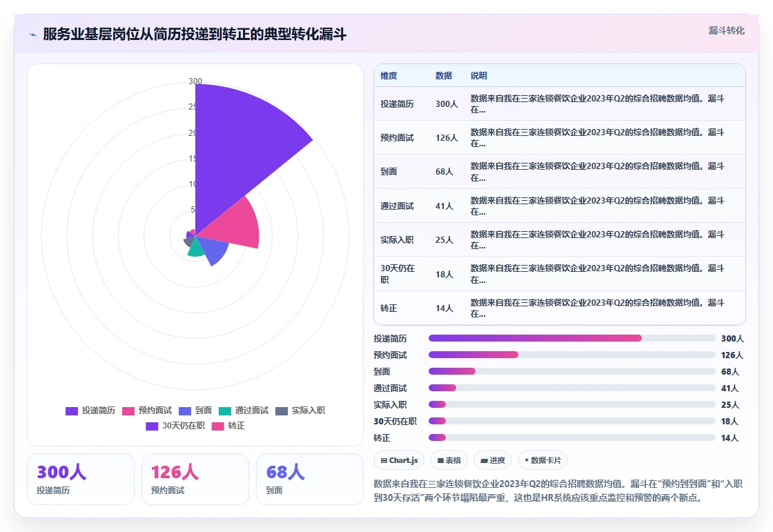Click the 数据 column header
Viewport: 773px width, 532px height.
point(444,75)
